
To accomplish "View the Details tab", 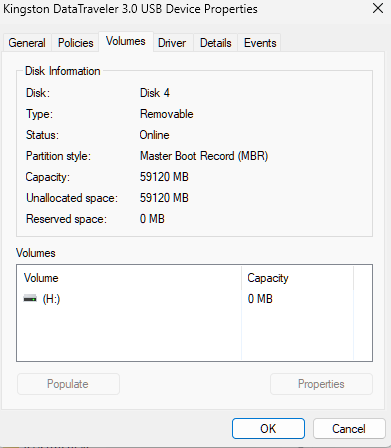I will [x=215, y=43].
